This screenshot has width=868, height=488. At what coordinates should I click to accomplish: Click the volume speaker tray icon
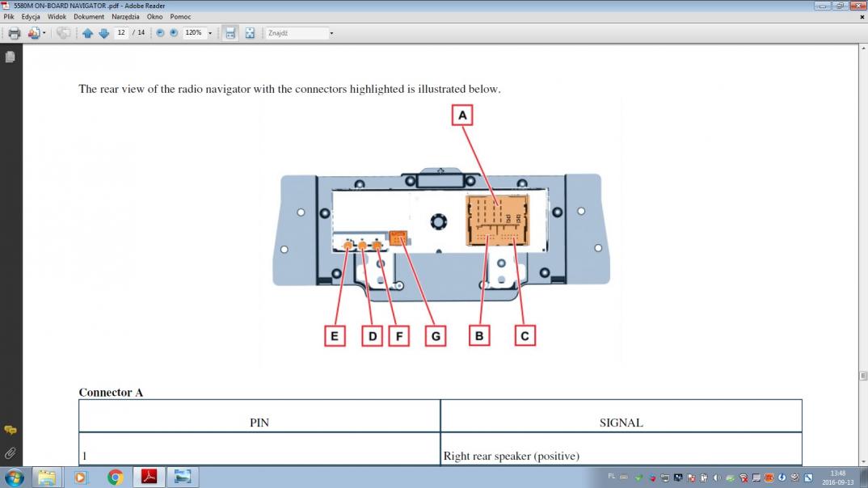tap(717, 477)
